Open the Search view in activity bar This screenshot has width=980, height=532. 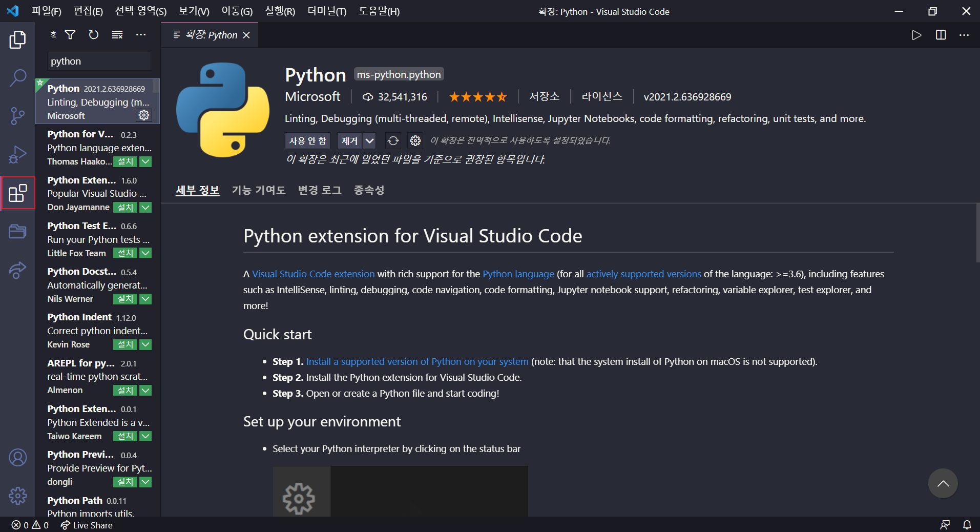[x=17, y=78]
